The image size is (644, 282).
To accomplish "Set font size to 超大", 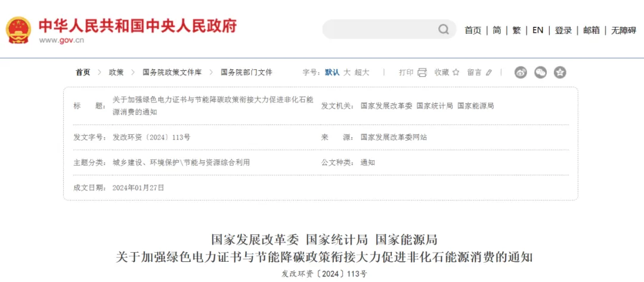I will [362, 72].
